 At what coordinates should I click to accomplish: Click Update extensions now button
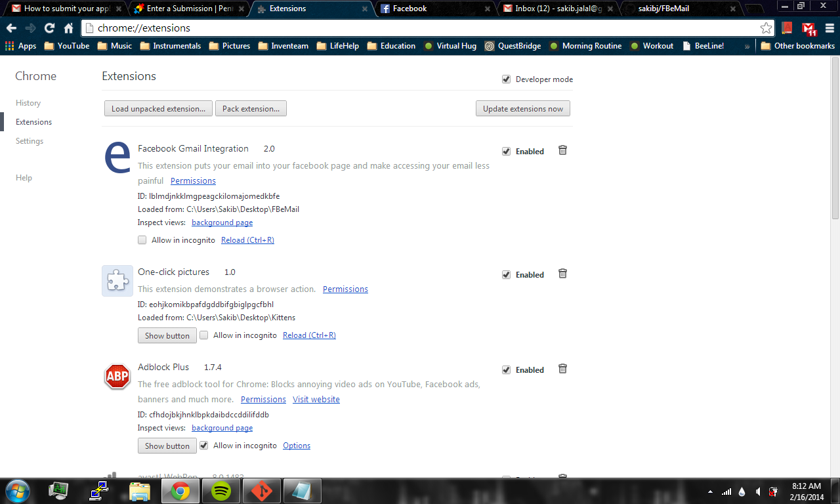point(523,108)
